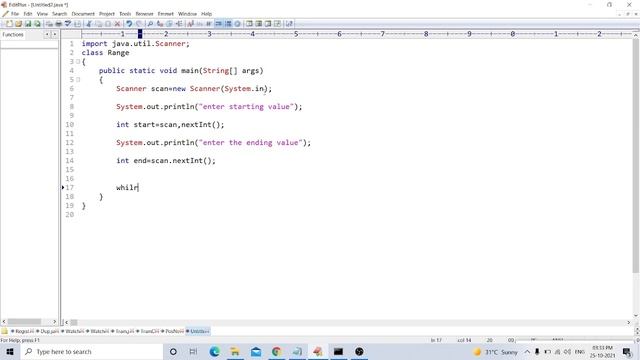
Task: Click the Save All toolbar icon
Action: pyautogui.click(x=37, y=24)
